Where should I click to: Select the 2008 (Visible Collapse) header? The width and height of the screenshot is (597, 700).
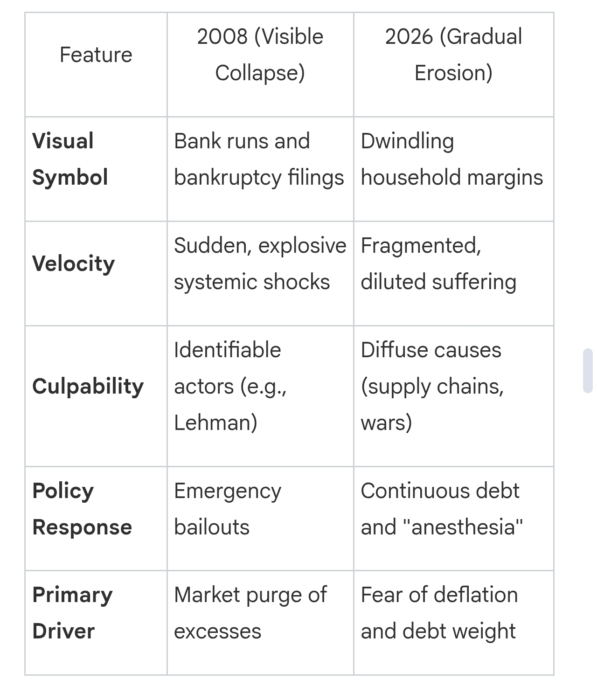point(260,55)
